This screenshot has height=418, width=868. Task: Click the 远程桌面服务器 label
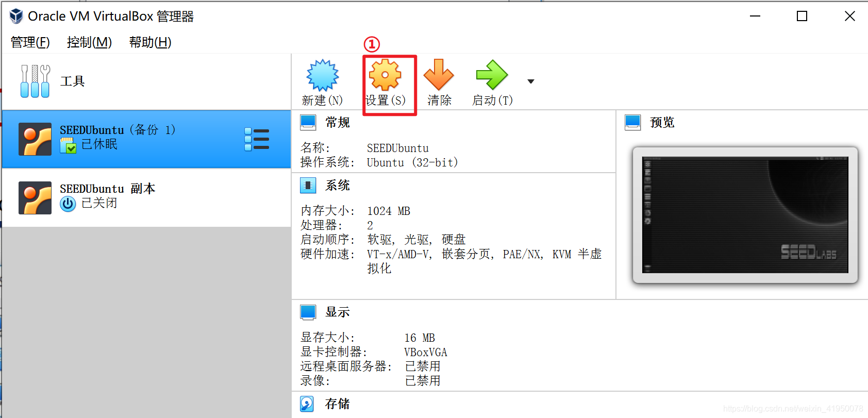click(346, 366)
